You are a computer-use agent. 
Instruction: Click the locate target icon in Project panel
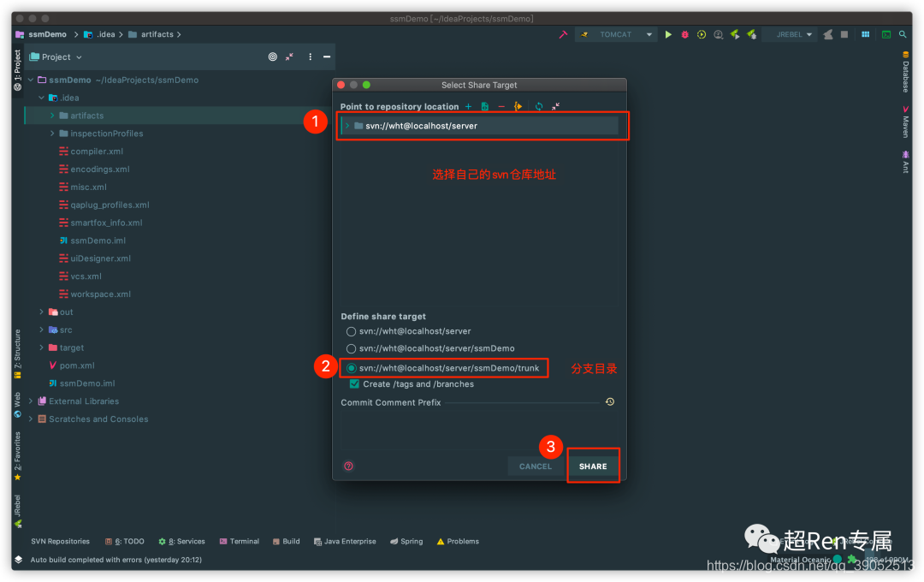click(x=272, y=57)
